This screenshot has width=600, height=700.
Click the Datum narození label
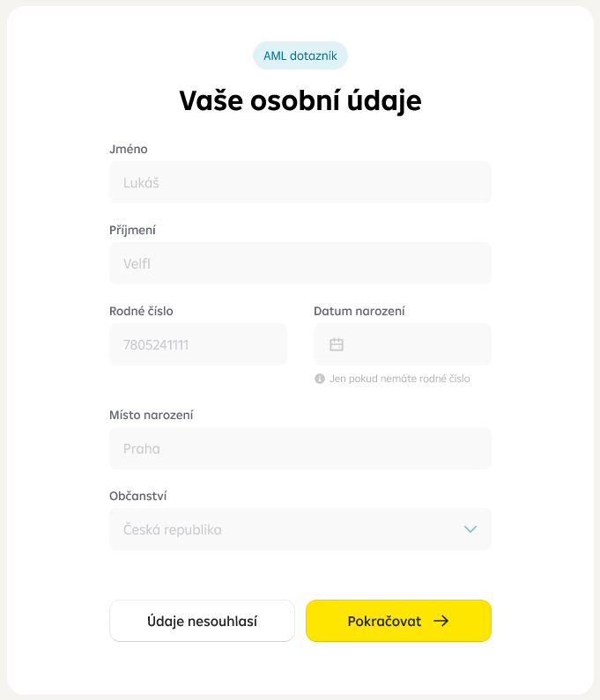click(359, 311)
